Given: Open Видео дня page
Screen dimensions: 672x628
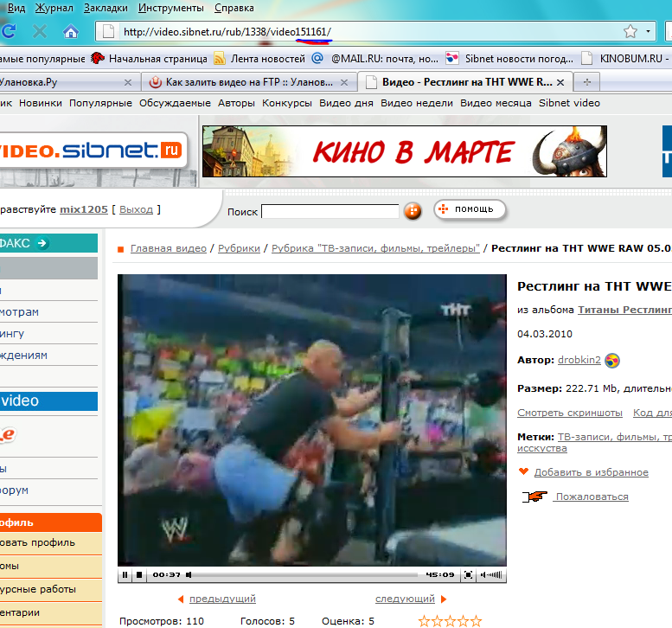Looking at the screenshot, I should coord(346,103).
